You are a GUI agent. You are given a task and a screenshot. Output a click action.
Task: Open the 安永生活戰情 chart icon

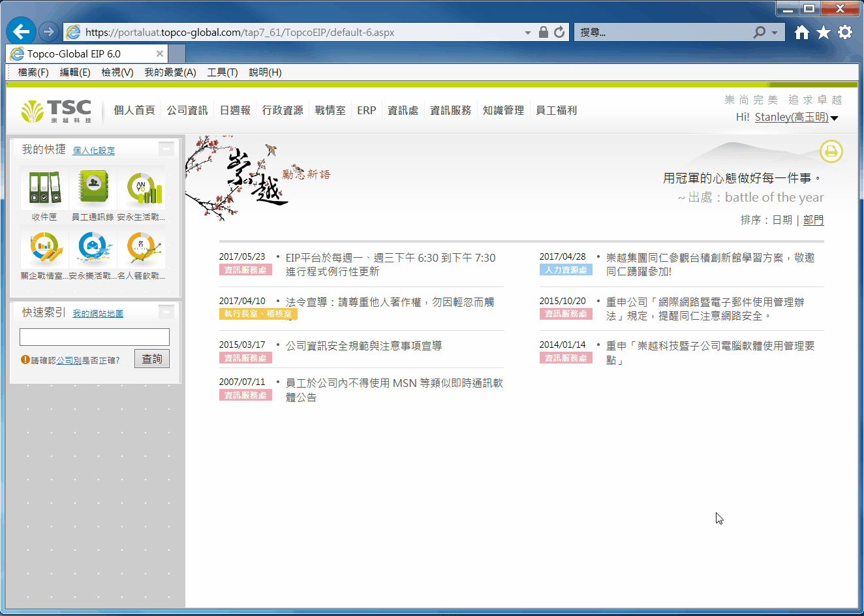pyautogui.click(x=142, y=188)
